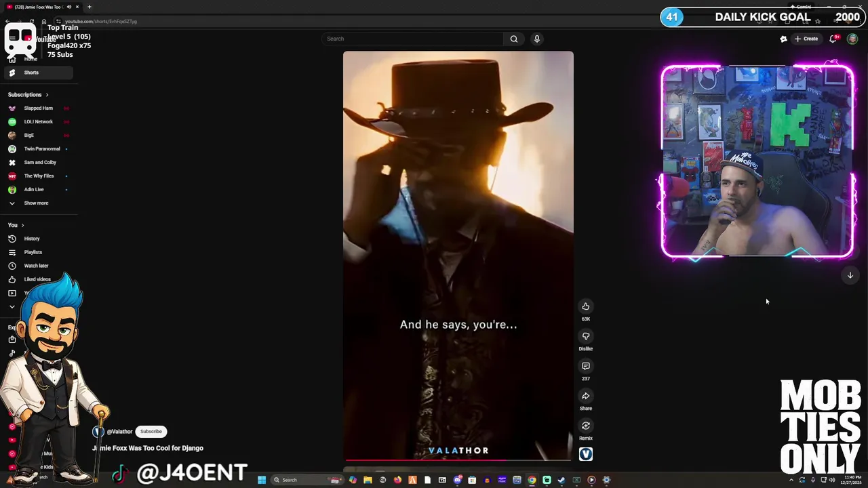
Task: Click the browser home button
Action: coord(44,21)
